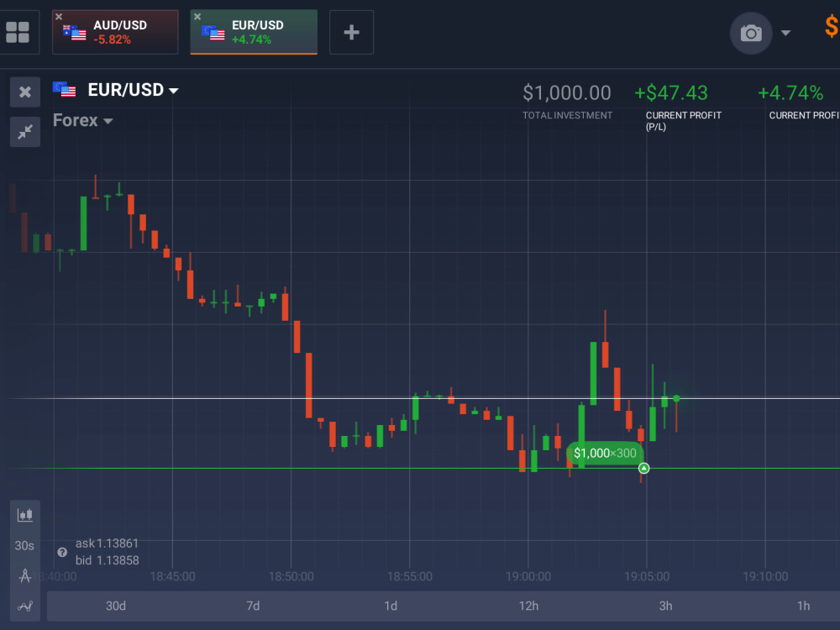Screen dimensions: 840x630
Task: Select the 1h time range
Action: pyautogui.click(x=803, y=606)
